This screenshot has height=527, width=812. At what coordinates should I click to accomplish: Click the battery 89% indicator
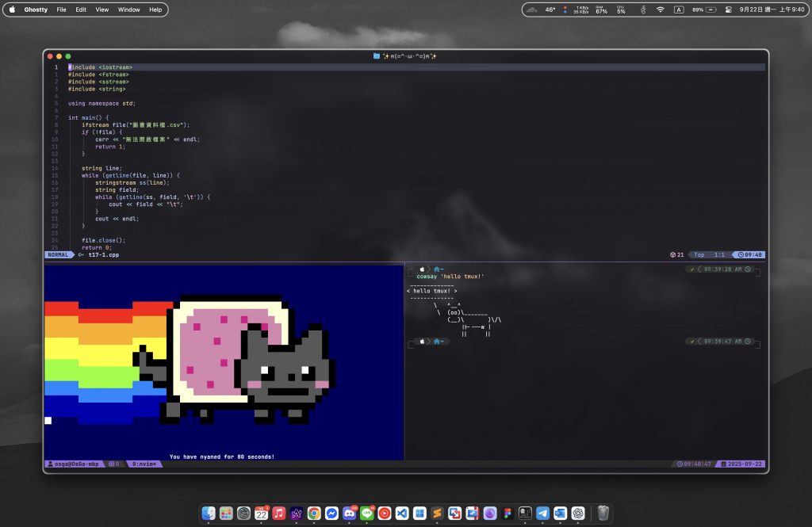point(704,10)
